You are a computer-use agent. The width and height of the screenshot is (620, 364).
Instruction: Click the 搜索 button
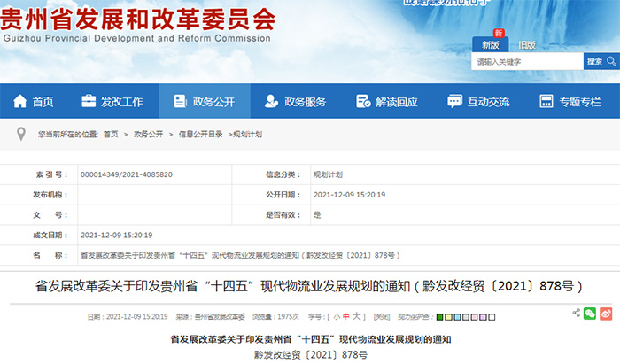601,61
